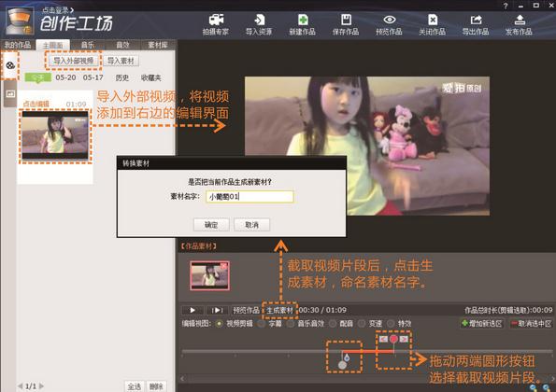Screen dimensions: 556x392
Task: Click the 全选 select-all button
Action: pyautogui.click(x=135, y=386)
